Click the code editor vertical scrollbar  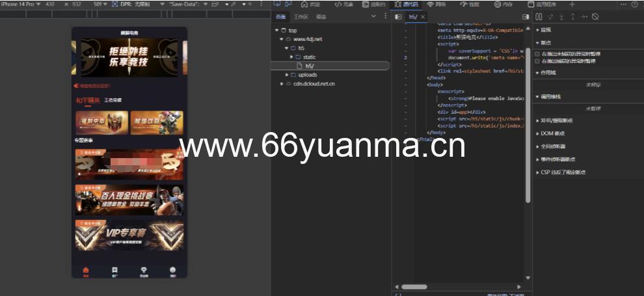point(528,124)
